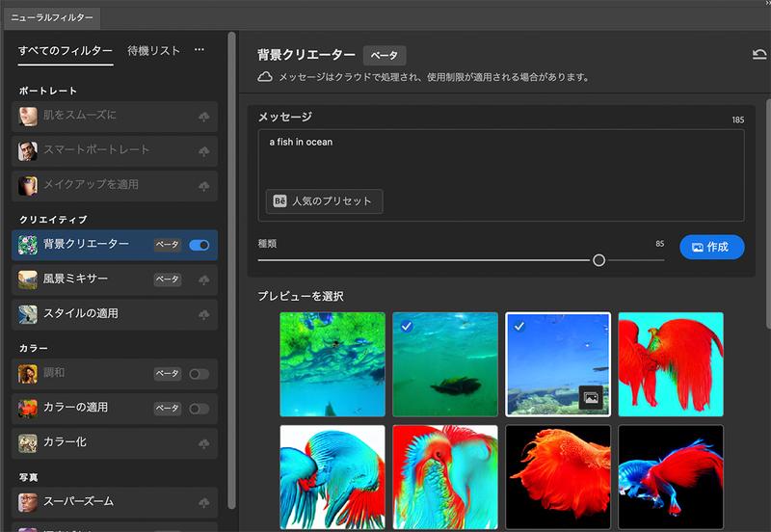Click the プレビューを選択 label
Image resolution: width=771 pixels, height=532 pixels.
(x=301, y=296)
